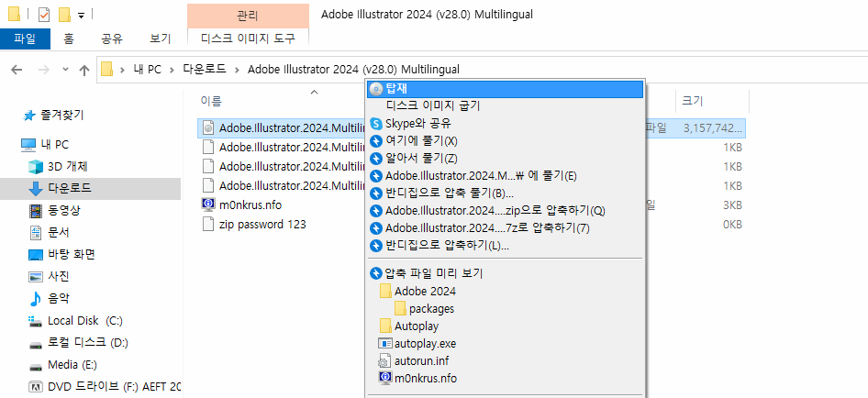The image size is (868, 398).
Task: Click the 즐겨찾기 star icon in the sidebar
Action: pyautogui.click(x=29, y=116)
